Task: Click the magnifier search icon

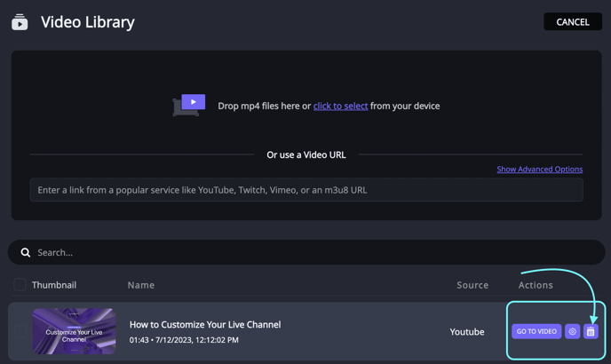Action: pos(26,252)
